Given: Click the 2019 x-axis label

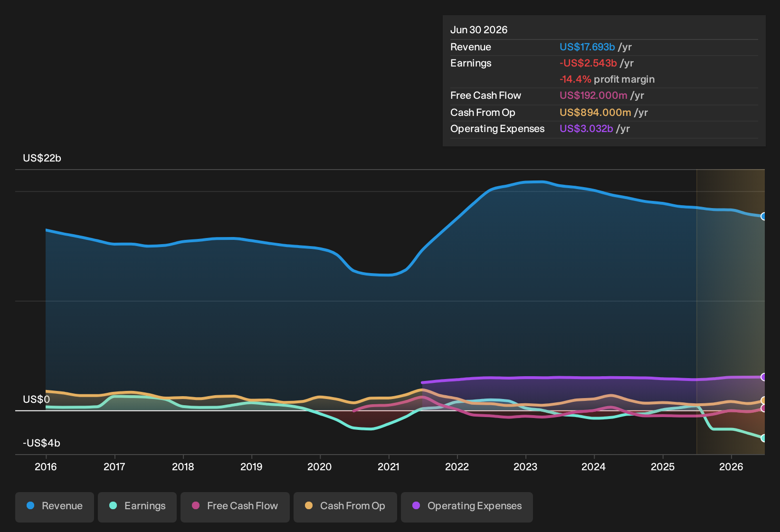Looking at the screenshot, I should (251, 467).
